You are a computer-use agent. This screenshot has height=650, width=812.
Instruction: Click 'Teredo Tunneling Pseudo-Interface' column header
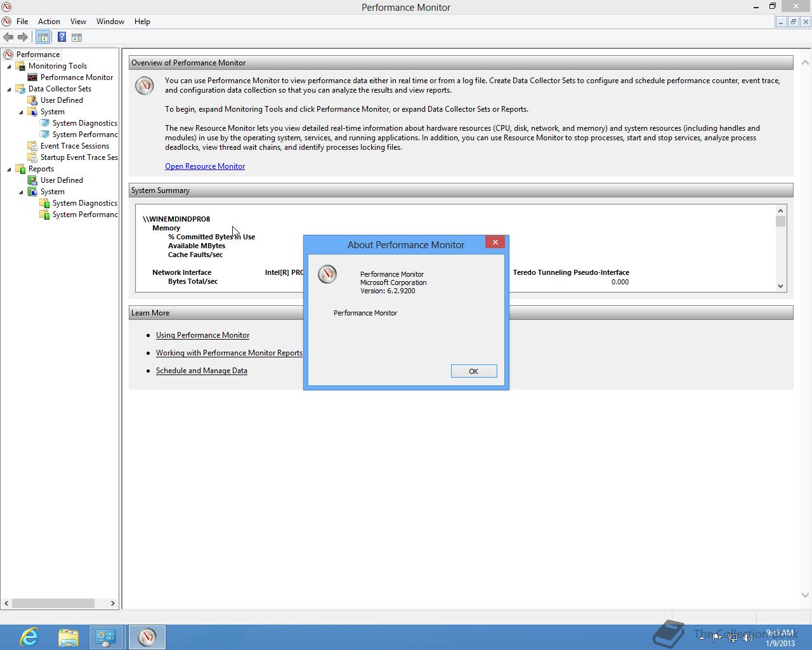coord(571,272)
